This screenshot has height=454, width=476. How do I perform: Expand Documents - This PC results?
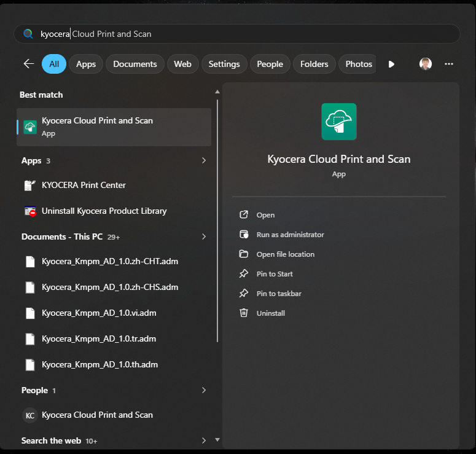(x=203, y=237)
